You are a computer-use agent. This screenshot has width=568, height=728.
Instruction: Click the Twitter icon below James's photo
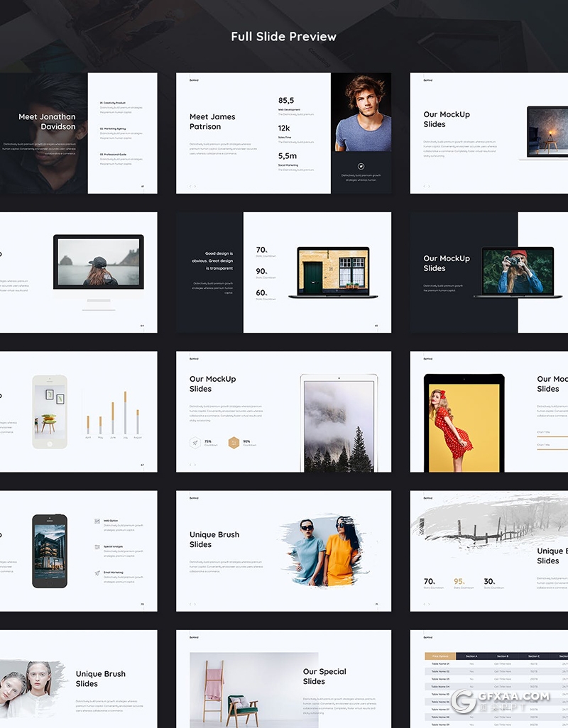[x=361, y=166]
